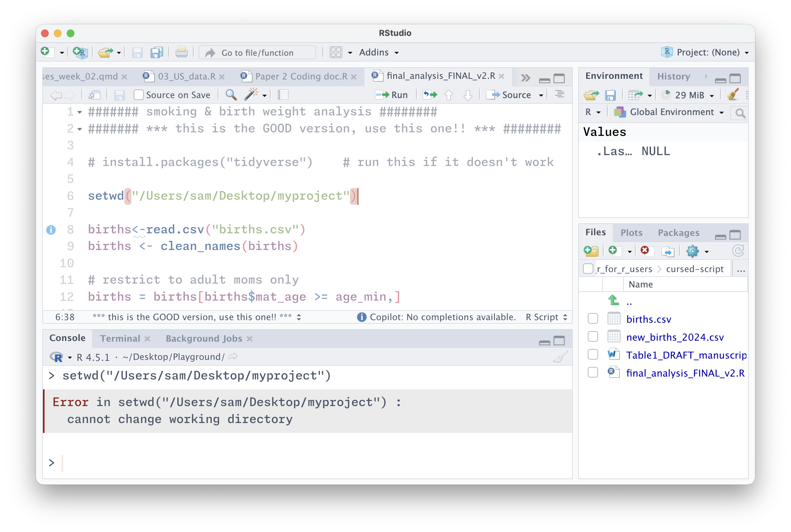Viewport: 791px width, 532px height.
Task: Load workspace icon in Environment pane
Action: [591, 95]
